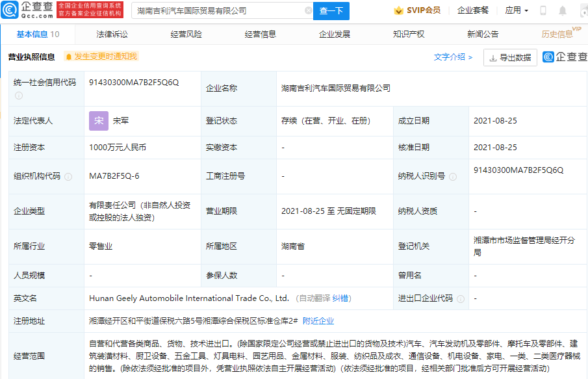Open the mobile phone icon

coord(543,10)
